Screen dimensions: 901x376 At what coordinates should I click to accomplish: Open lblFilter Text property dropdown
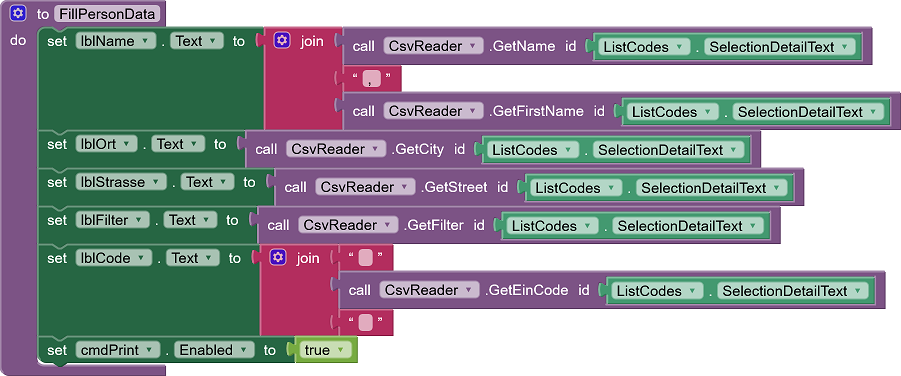pyautogui.click(x=190, y=220)
